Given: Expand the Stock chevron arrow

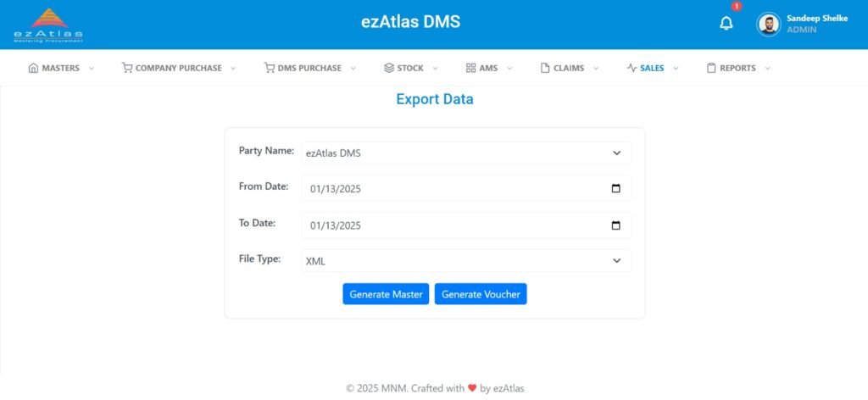Looking at the screenshot, I should [435, 69].
